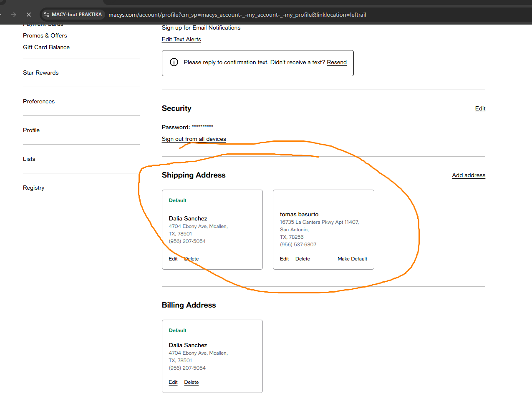The height and width of the screenshot is (398, 532).
Task: Open Preferences from left sidebar
Action: (x=39, y=102)
